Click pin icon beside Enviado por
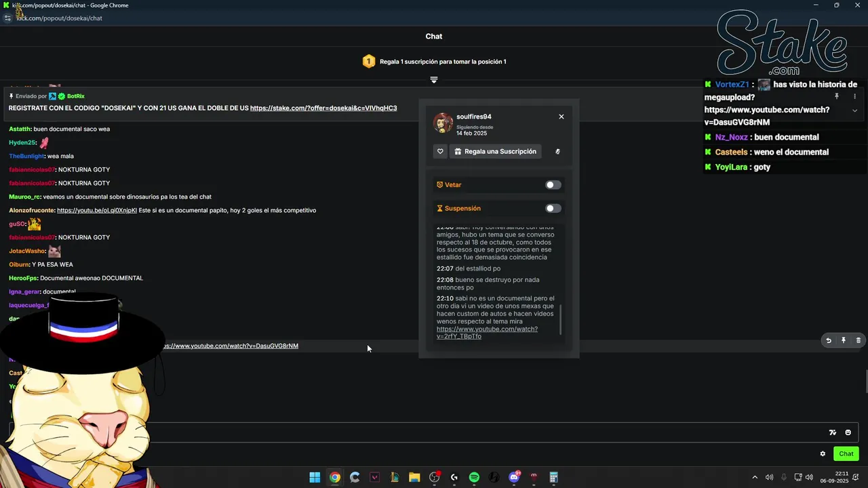The width and height of the screenshot is (868, 488). point(12,96)
